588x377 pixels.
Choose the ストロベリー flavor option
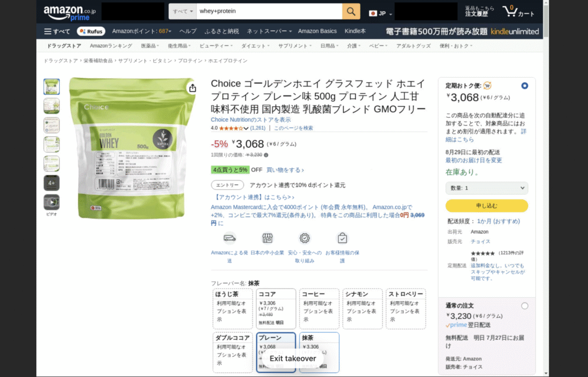pyautogui.click(x=406, y=309)
